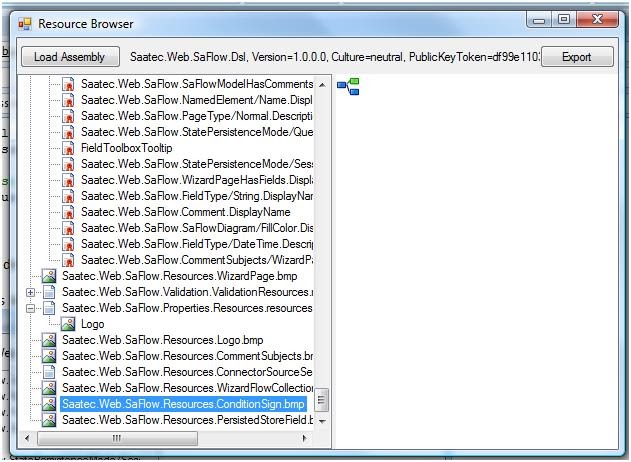Select resource icon for WizardPageHasFields row
Screen dimensions: 631x462
[68, 180]
